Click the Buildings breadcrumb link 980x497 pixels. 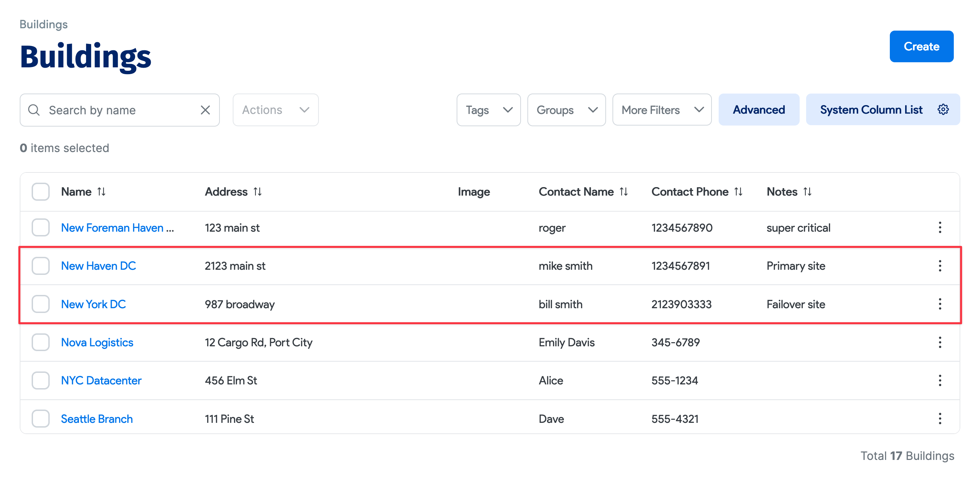click(43, 24)
